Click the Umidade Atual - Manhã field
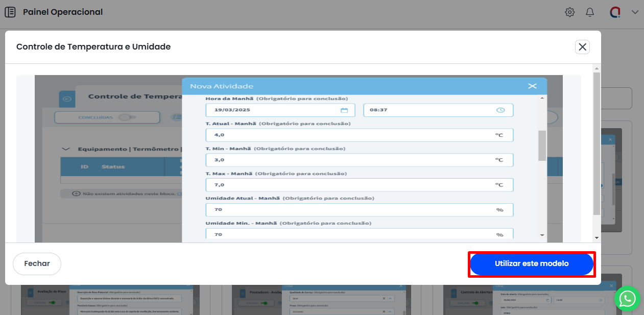 coord(347,210)
